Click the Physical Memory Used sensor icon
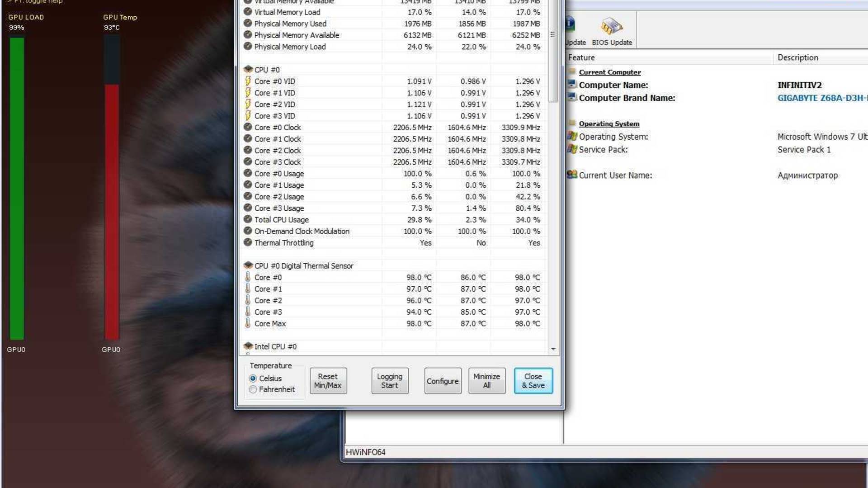Screen dimensions: 868x488 [x=248, y=23]
